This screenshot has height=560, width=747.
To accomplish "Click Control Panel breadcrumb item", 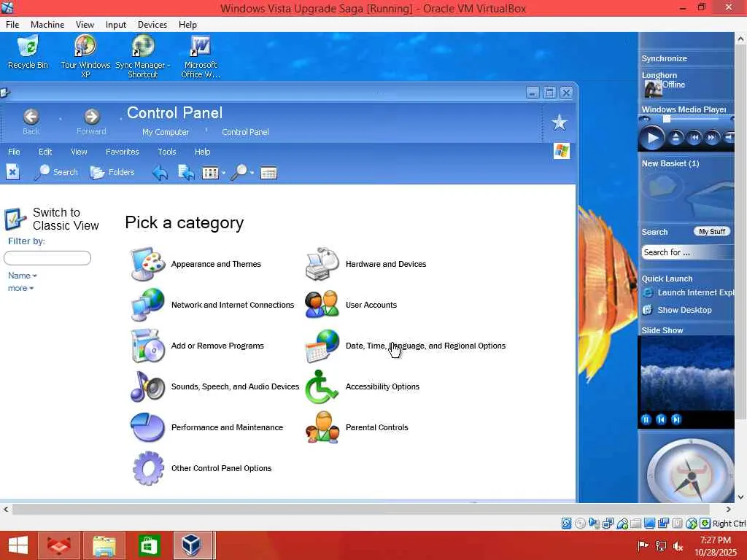I will click(245, 133).
